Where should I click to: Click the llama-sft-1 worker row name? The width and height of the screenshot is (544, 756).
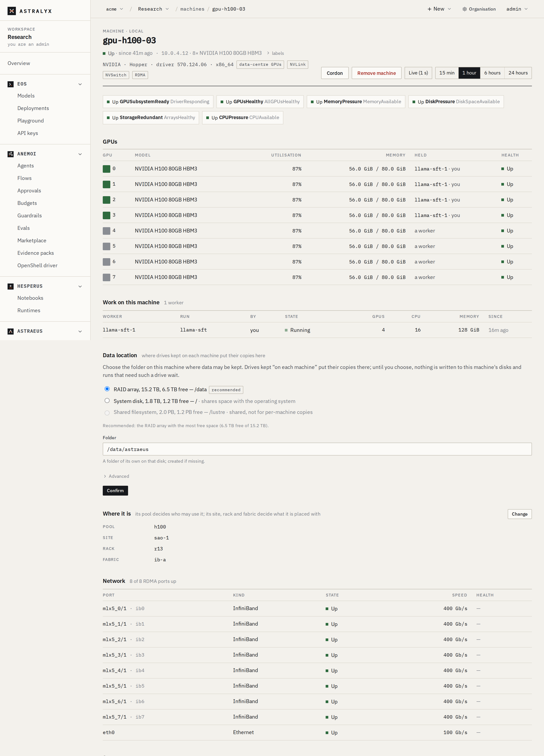pos(119,330)
